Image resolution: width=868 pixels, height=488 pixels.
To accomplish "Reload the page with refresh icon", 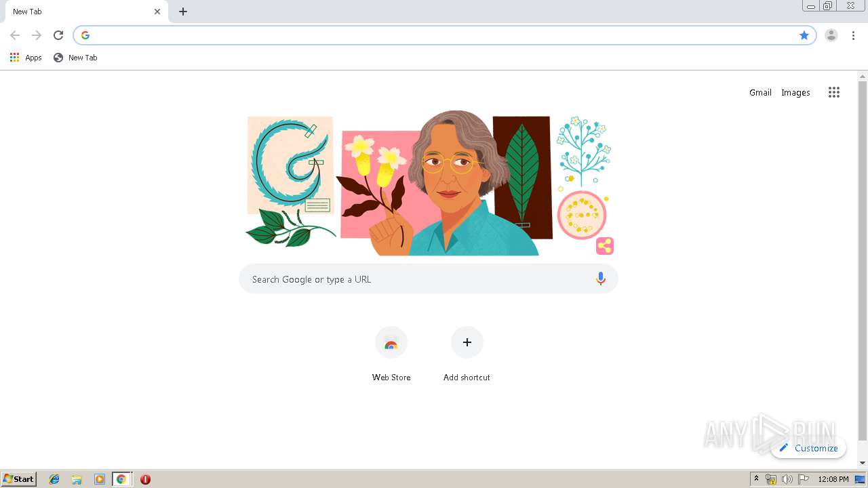I will [x=58, y=35].
